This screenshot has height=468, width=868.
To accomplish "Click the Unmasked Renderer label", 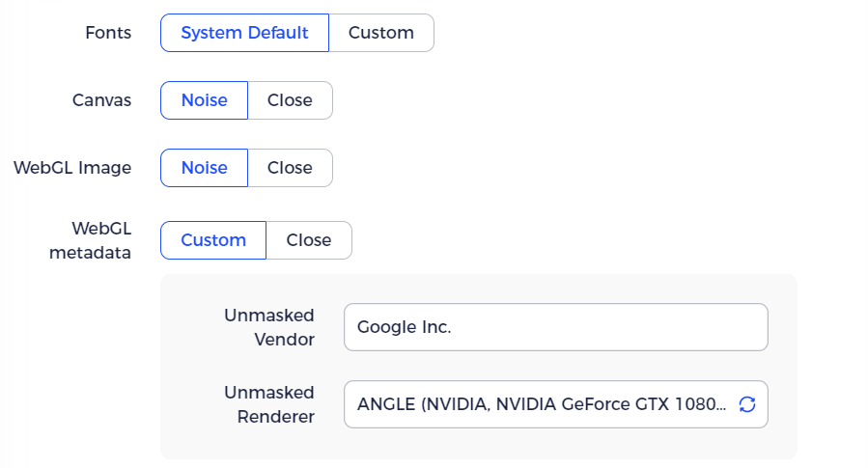I will tap(269, 404).
